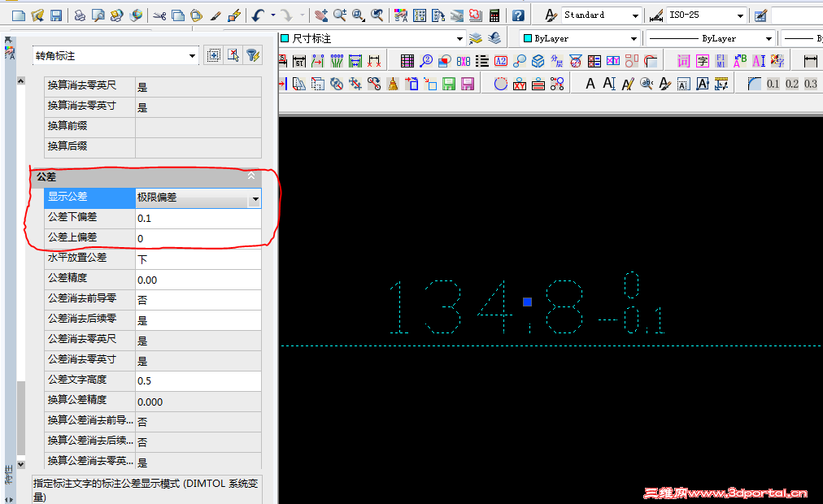
Task: Click the list lines icon in toolbar
Action: tap(481, 61)
